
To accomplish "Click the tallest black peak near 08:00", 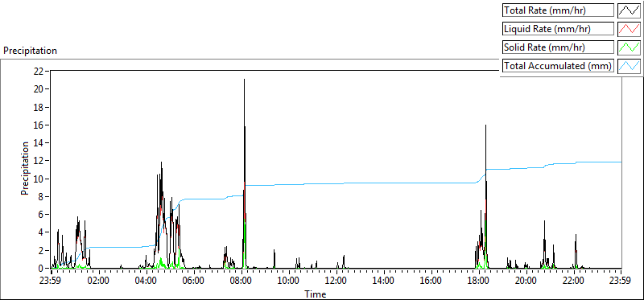I will (245, 80).
